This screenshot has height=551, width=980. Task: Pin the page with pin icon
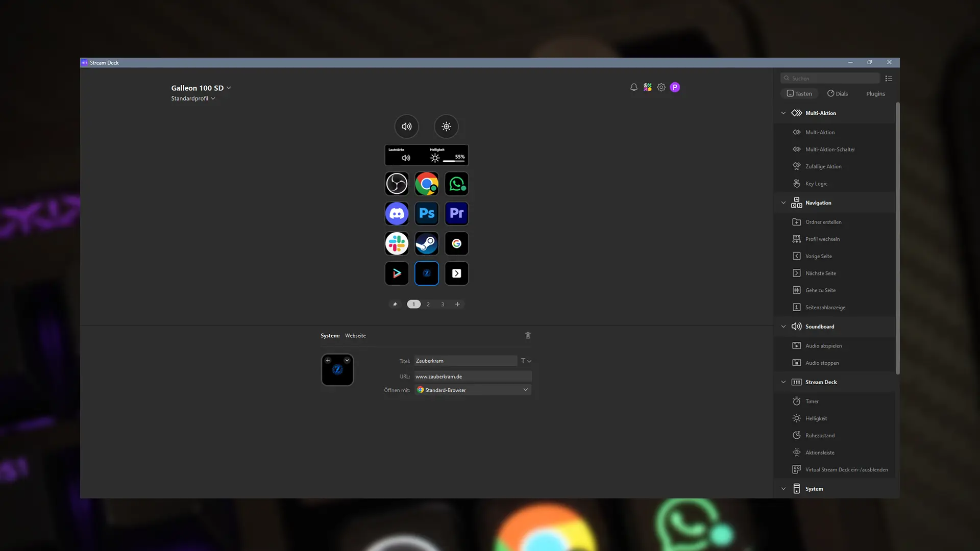[x=395, y=304]
